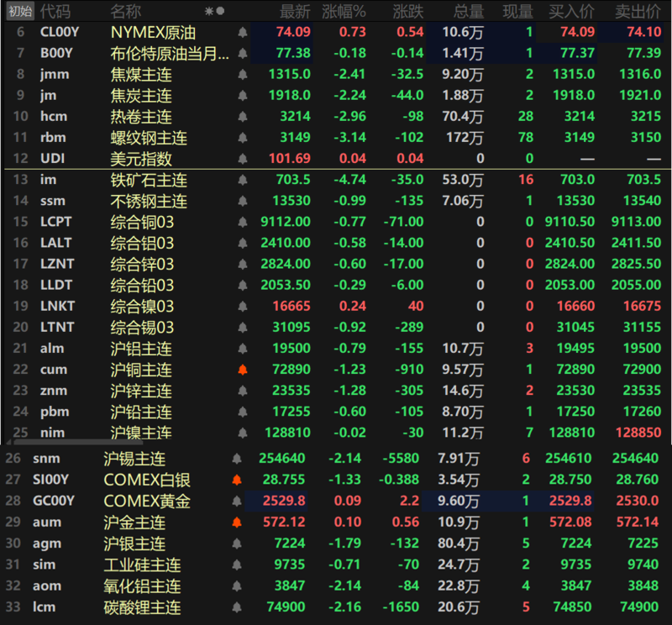Click latest price 101.69 for UDI
The width and height of the screenshot is (672, 625).
pos(290,159)
